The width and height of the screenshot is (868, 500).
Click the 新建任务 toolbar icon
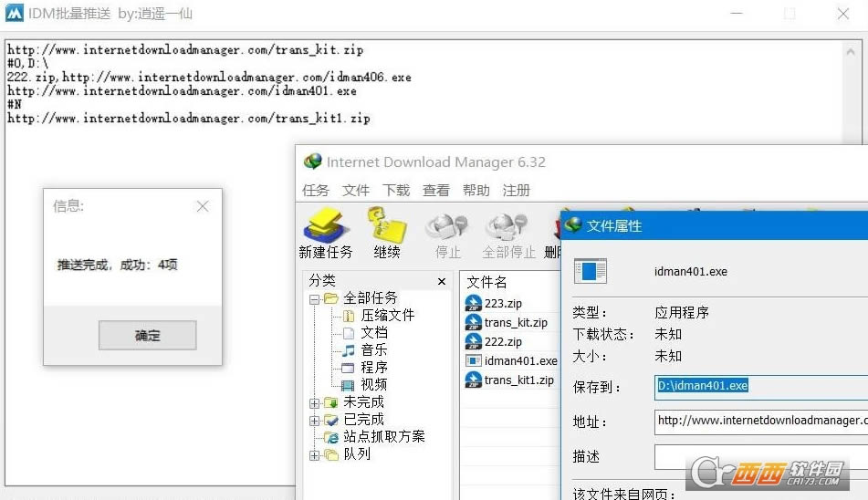pyautogui.click(x=326, y=225)
